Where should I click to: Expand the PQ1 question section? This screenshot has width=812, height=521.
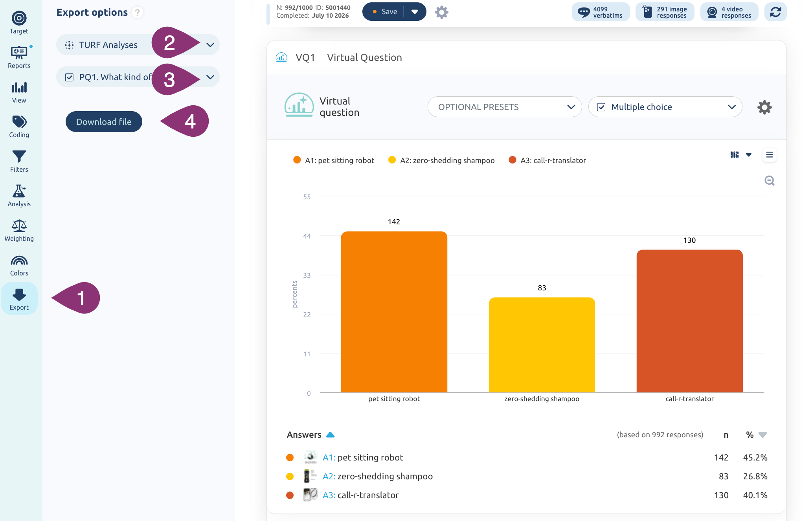click(210, 77)
